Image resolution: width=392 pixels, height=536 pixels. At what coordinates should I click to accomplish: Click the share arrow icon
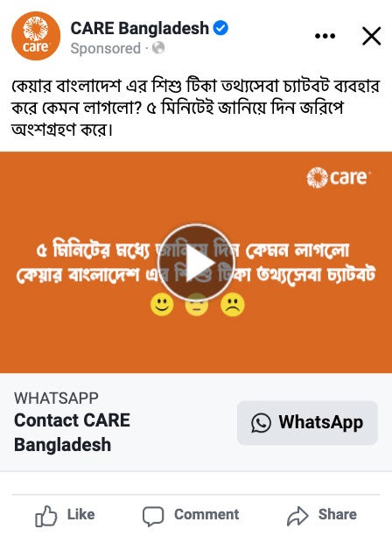(297, 516)
